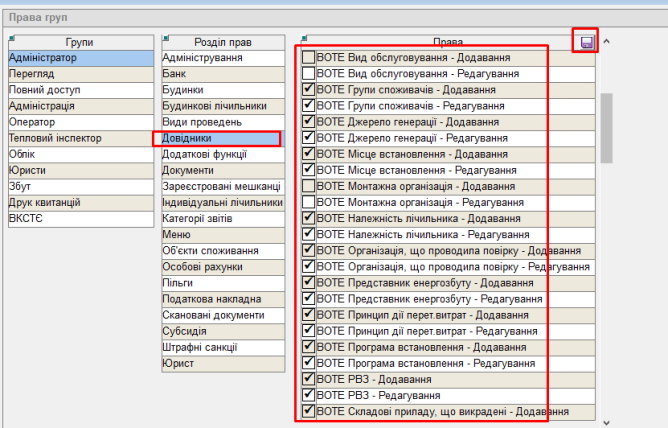This screenshot has width=668, height=428.
Task: Click corner marker icon of Групи column
Action: point(10,38)
